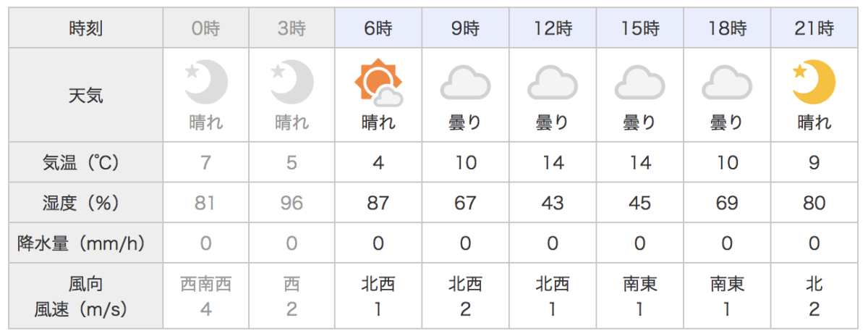868x336 pixels.
Task: Click the 南東 wind direction at 15時
Action: coord(640,283)
